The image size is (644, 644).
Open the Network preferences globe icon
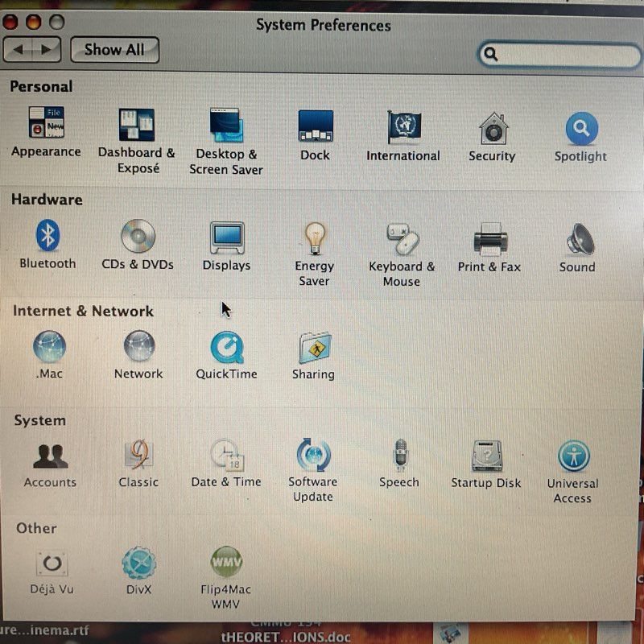(x=138, y=347)
